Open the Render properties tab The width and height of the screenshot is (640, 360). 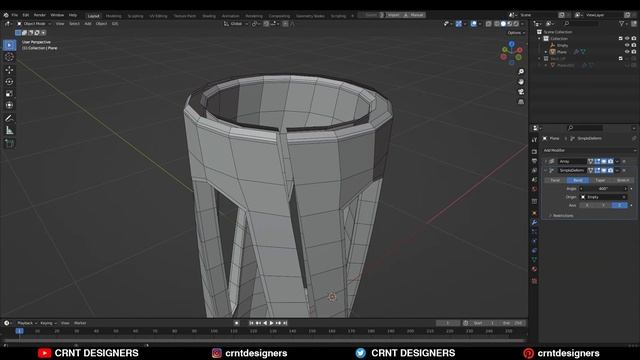pyautogui.click(x=534, y=151)
